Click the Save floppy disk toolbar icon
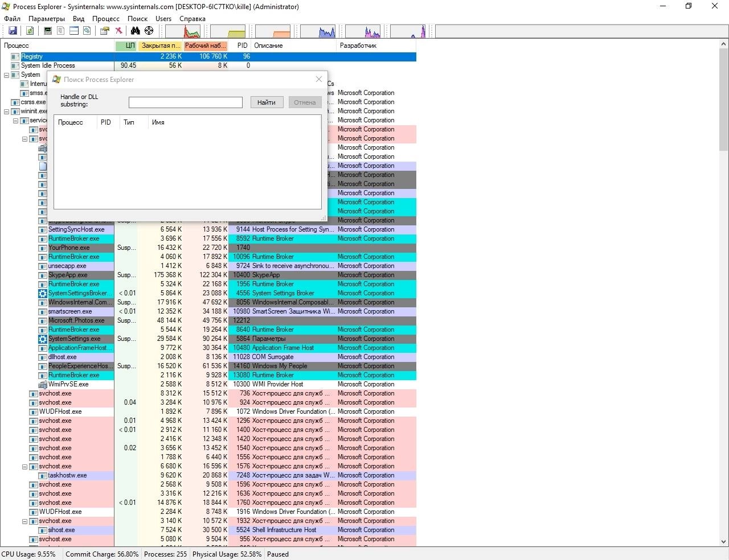This screenshot has height=560, width=729. [x=13, y=31]
